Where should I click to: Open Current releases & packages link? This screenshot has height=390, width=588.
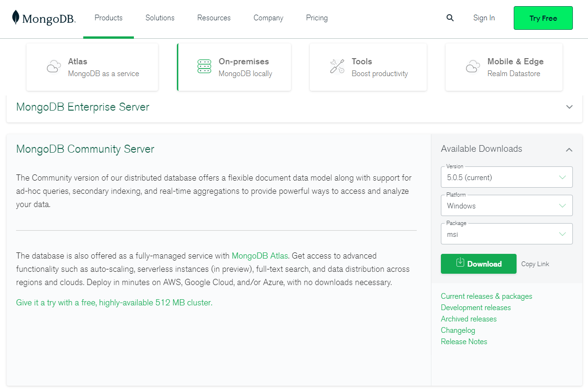pos(486,296)
